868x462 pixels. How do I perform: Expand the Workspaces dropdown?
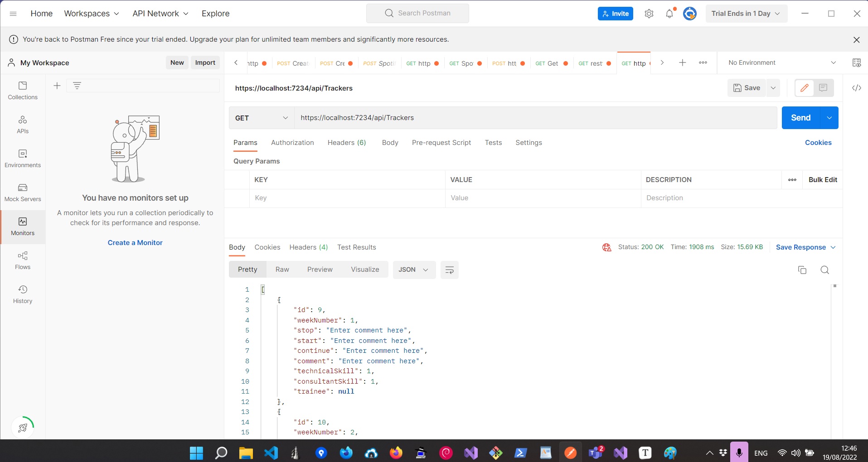pyautogui.click(x=92, y=14)
